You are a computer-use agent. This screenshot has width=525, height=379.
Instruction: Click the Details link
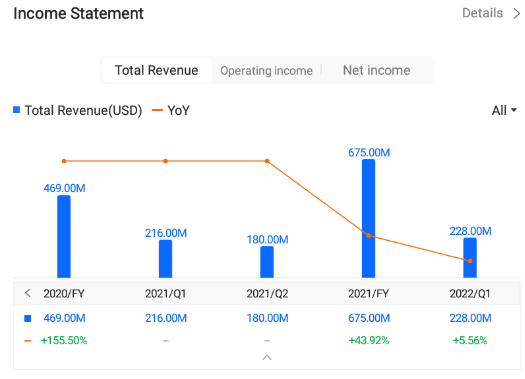[482, 13]
